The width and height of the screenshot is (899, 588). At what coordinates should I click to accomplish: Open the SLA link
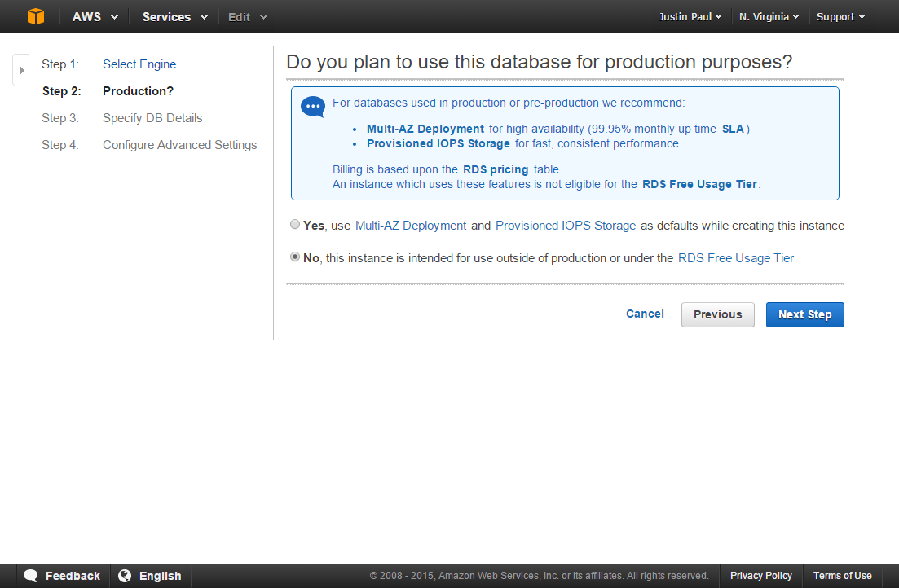coord(732,129)
